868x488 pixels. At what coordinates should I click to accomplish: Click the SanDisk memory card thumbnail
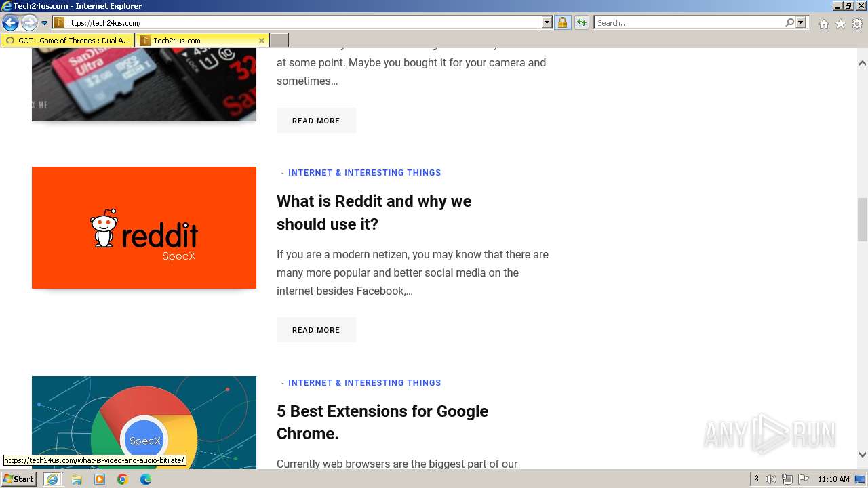coord(144,85)
